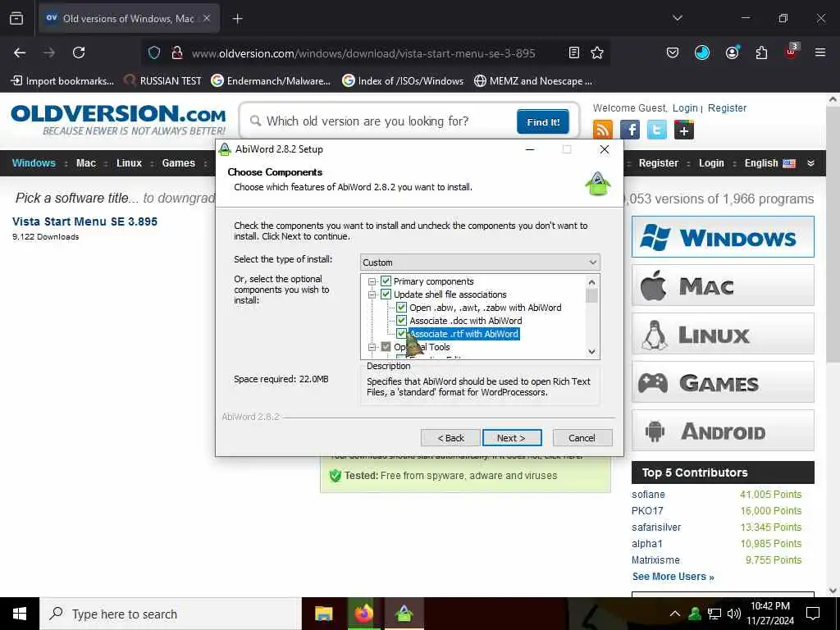
Task: Open the network tray icon
Action: coord(714,614)
